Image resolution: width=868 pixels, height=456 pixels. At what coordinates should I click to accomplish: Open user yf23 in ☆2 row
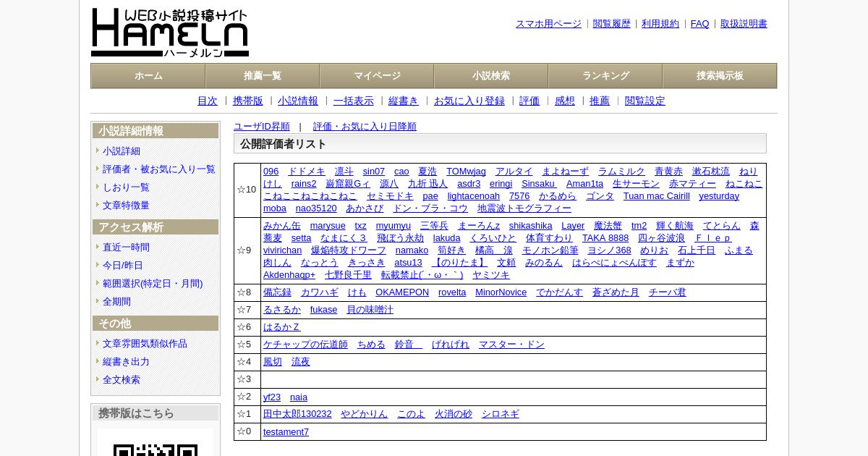pos(272,397)
